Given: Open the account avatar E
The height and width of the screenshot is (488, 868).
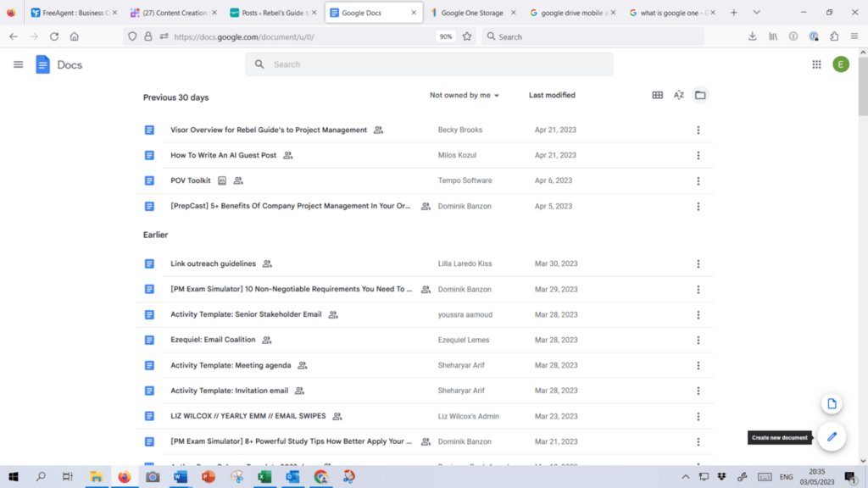Looking at the screenshot, I should [840, 64].
